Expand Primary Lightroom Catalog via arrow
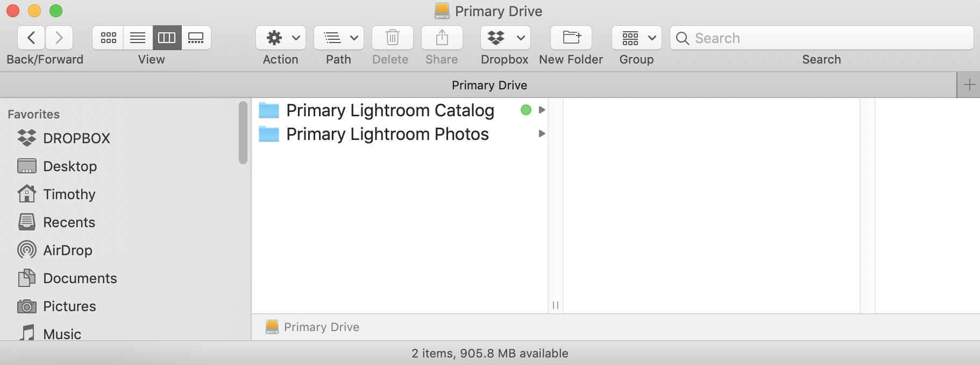The image size is (980, 365). (x=542, y=110)
